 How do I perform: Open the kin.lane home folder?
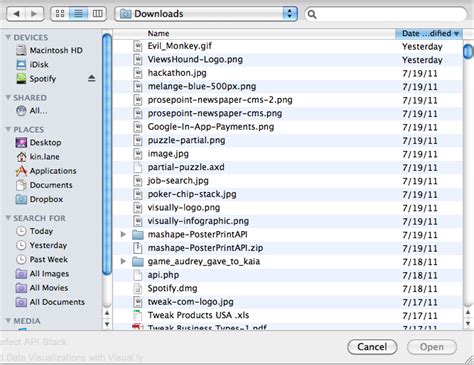pos(38,156)
